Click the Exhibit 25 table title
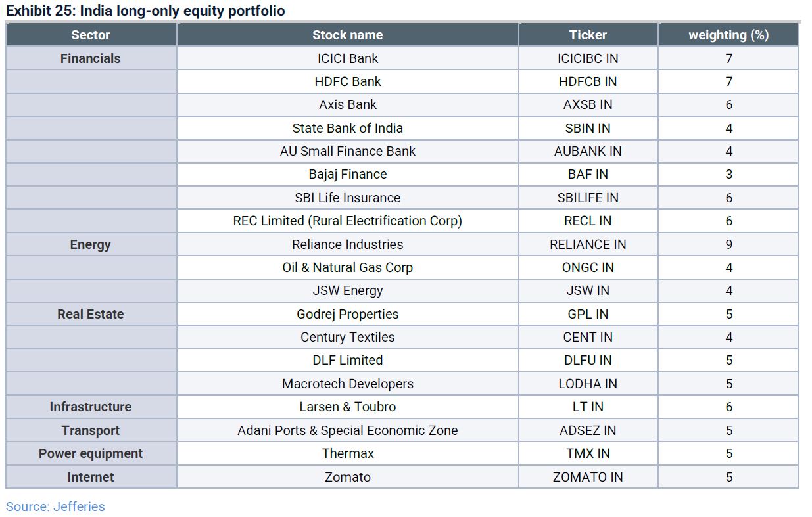 pos(145,11)
